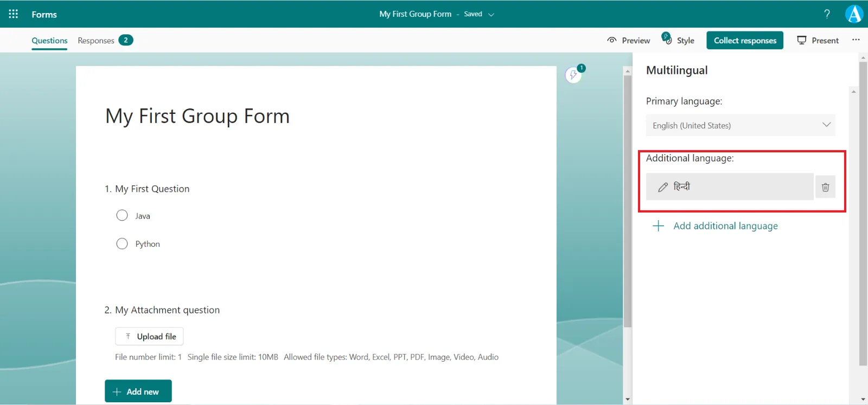868x405 pixels.
Task: Expand the form title Saved chevron
Action: tap(491, 15)
